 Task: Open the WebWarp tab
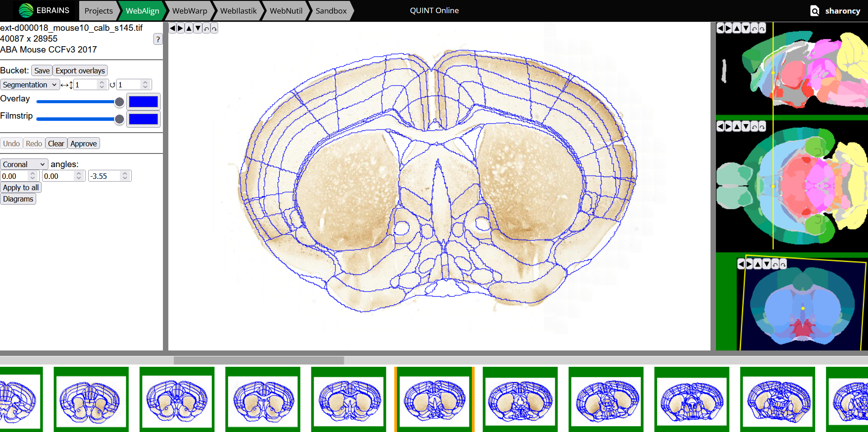point(190,11)
